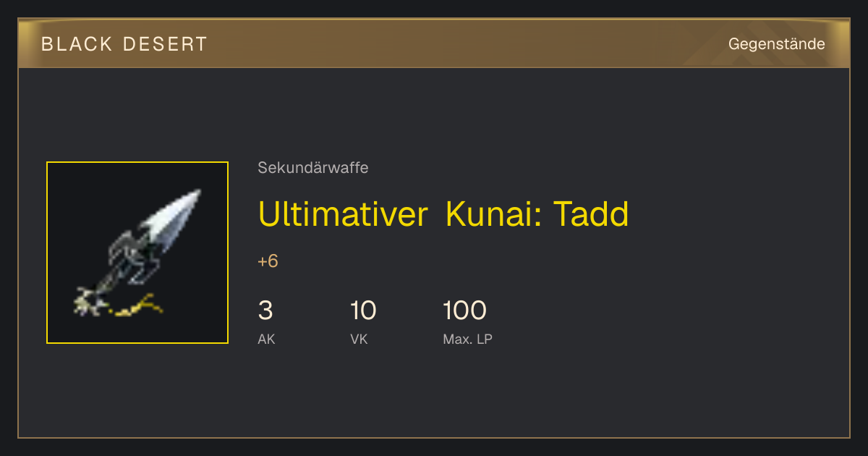Click the word Tadd in title
Screen dimensions: 868x456
click(x=591, y=214)
